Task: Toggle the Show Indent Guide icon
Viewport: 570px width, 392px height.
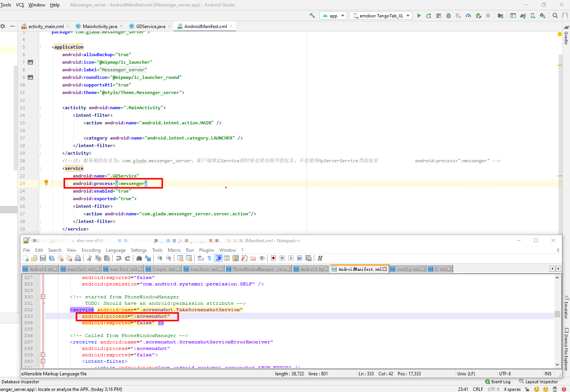Action: pyautogui.click(x=219, y=258)
